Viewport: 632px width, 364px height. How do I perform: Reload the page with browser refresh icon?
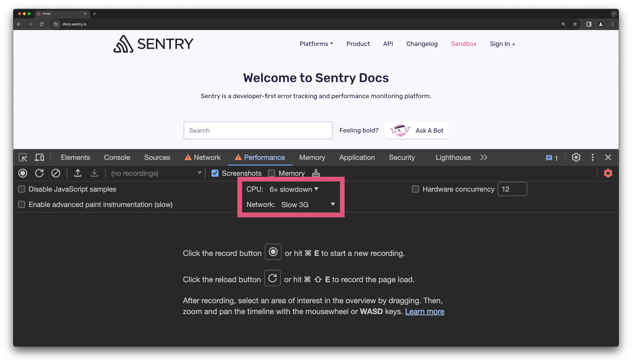pyautogui.click(x=42, y=24)
